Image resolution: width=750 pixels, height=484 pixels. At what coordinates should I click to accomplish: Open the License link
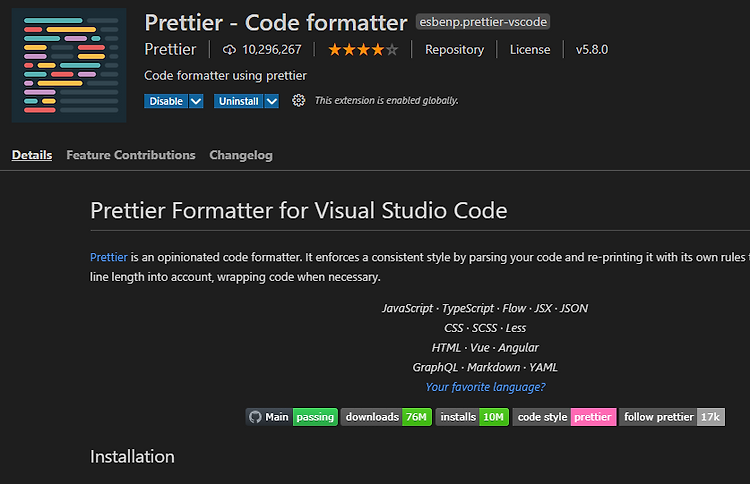click(530, 49)
